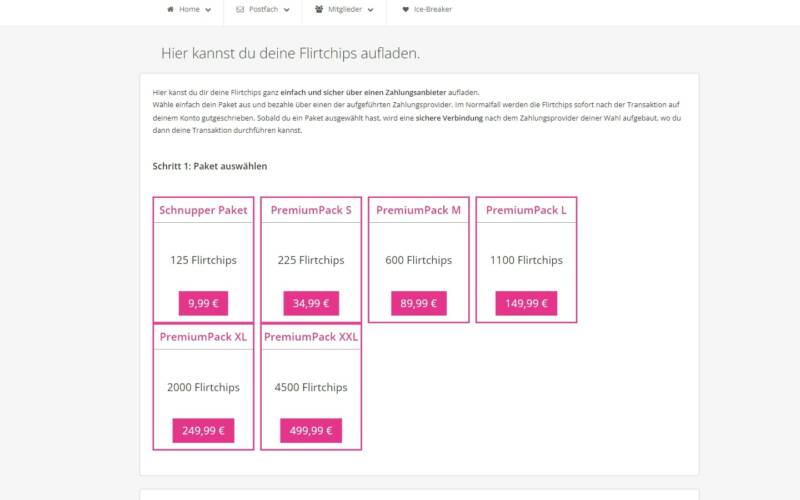Click the 225 Flirtchips text
The width and height of the screenshot is (800, 500).
pyautogui.click(x=311, y=260)
